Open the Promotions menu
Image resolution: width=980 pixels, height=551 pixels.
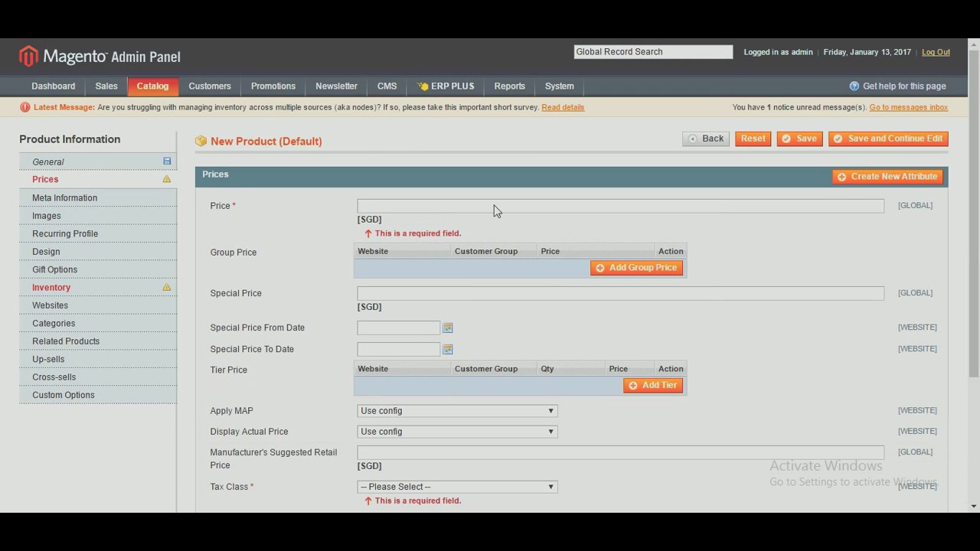[x=273, y=86]
